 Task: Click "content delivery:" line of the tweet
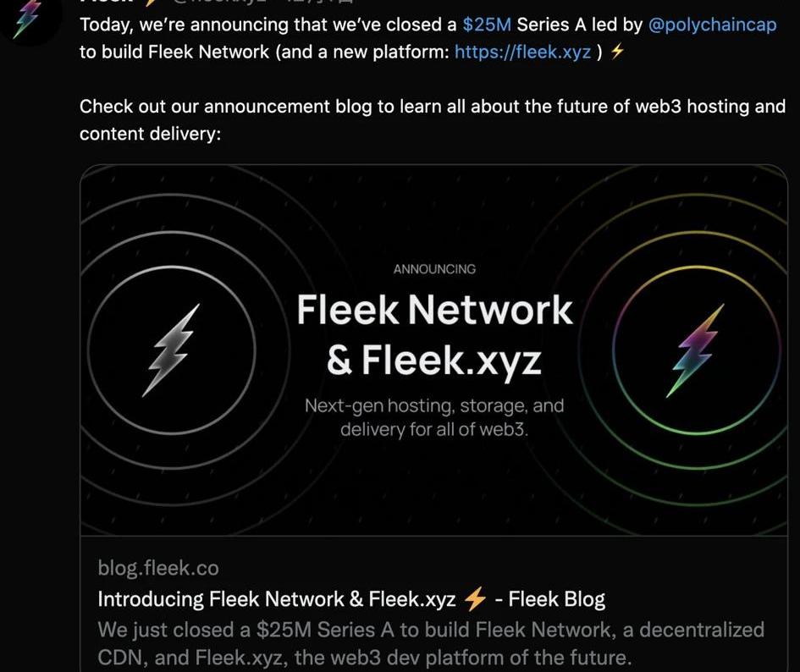coord(150,134)
